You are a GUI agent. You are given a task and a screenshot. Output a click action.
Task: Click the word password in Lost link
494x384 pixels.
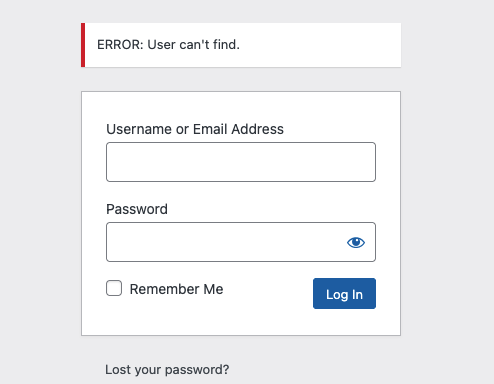point(197,370)
